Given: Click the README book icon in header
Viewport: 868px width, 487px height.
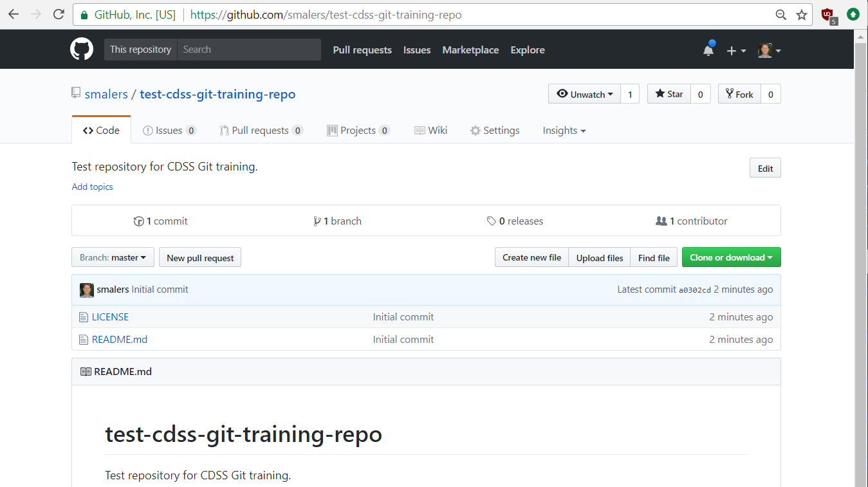Looking at the screenshot, I should coord(86,372).
